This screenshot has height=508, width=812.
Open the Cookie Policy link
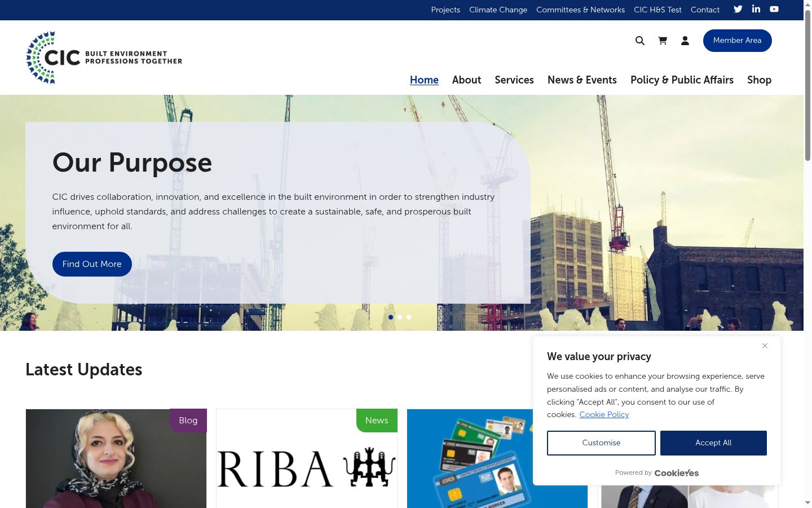(x=604, y=414)
